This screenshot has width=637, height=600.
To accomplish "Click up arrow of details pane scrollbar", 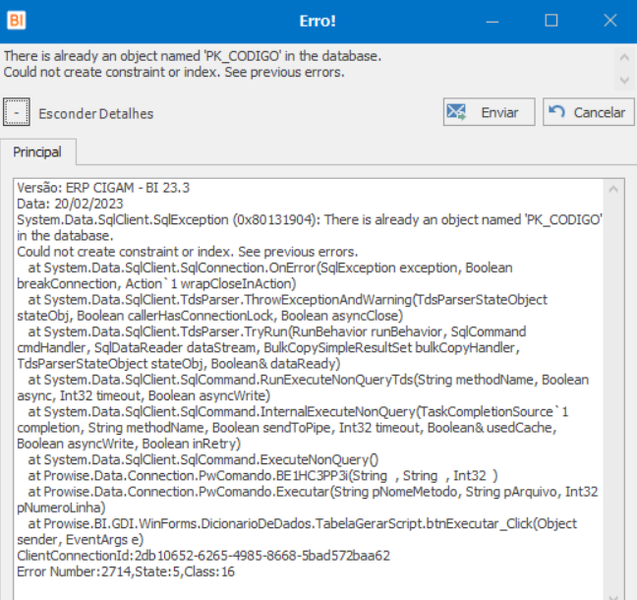I will tap(613, 189).
